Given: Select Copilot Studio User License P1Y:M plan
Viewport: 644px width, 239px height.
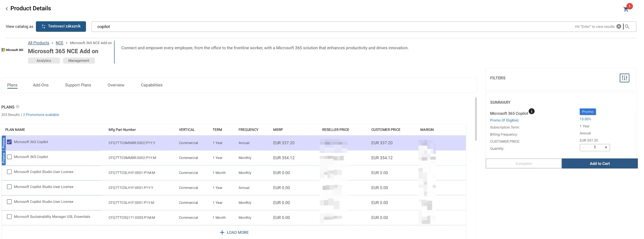Looking at the screenshot, I should [9, 202].
